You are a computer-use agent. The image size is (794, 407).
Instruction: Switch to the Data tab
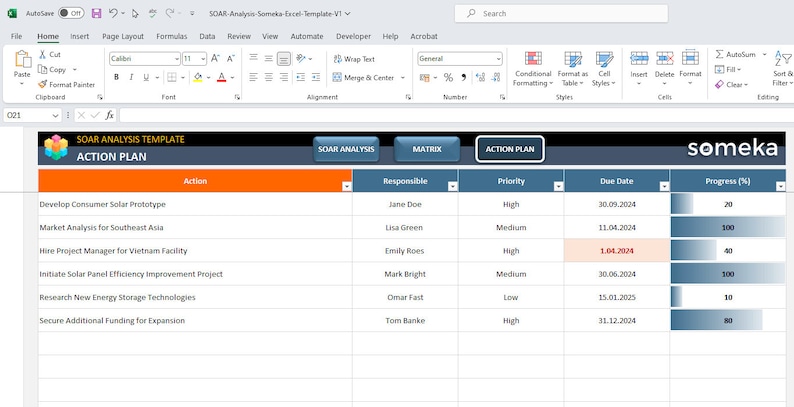coord(207,36)
